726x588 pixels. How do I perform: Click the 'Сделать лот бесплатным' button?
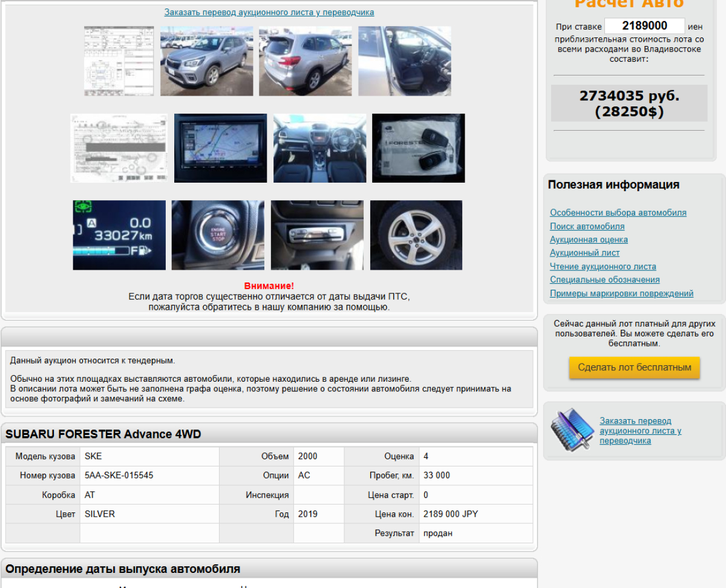pos(635,368)
